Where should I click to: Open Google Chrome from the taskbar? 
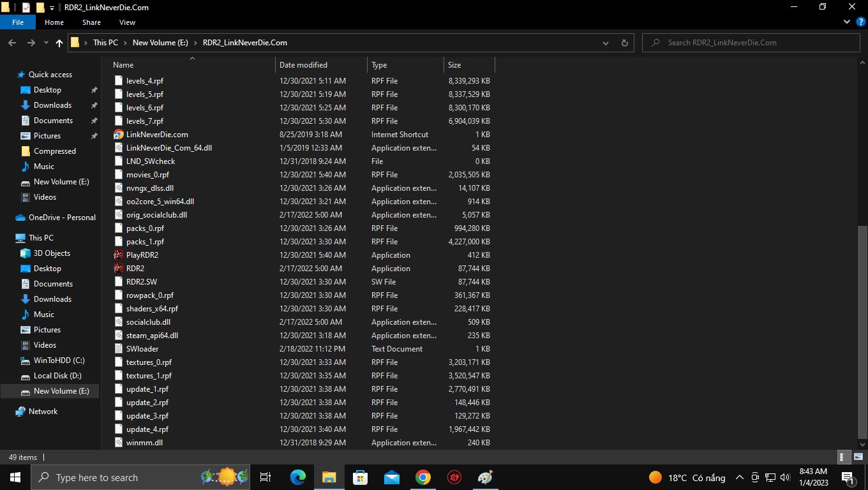[x=423, y=477]
